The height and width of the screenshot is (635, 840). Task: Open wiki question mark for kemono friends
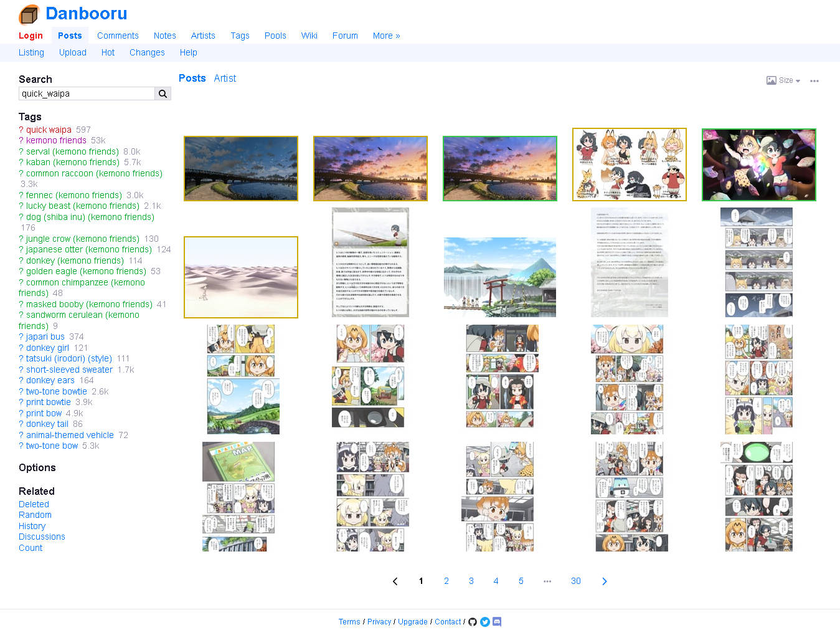(21, 141)
